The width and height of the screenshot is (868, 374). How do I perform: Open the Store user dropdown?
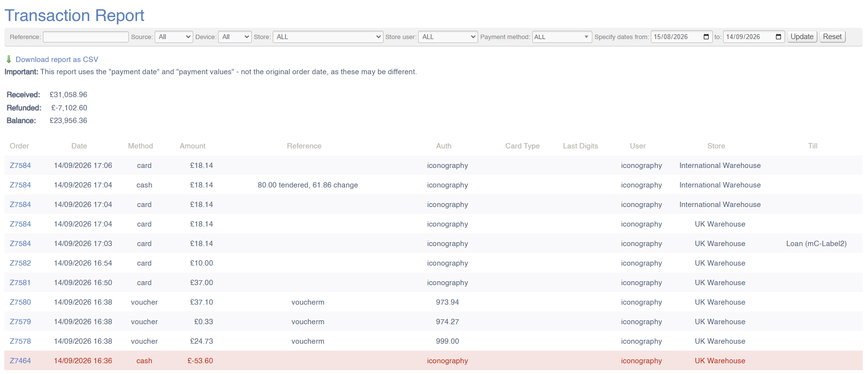(448, 37)
